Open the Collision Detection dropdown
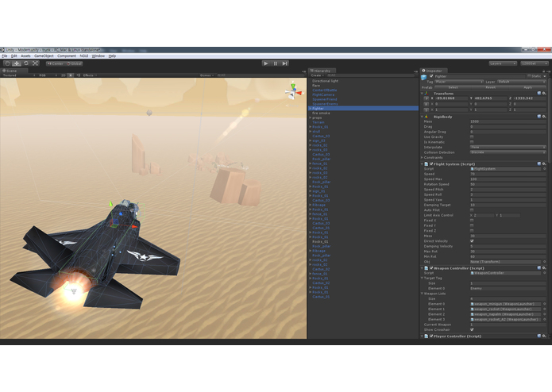552x392 pixels. point(508,152)
